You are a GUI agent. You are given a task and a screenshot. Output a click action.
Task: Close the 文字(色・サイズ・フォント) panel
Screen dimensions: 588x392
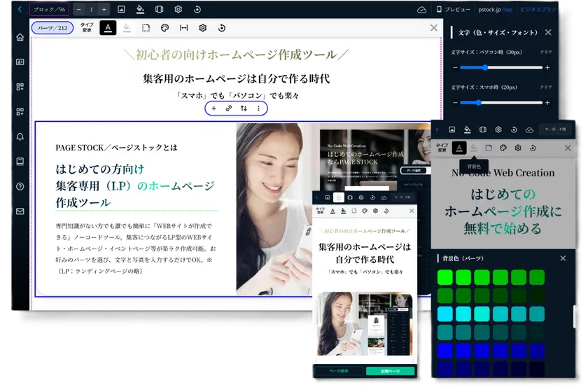[548, 32]
